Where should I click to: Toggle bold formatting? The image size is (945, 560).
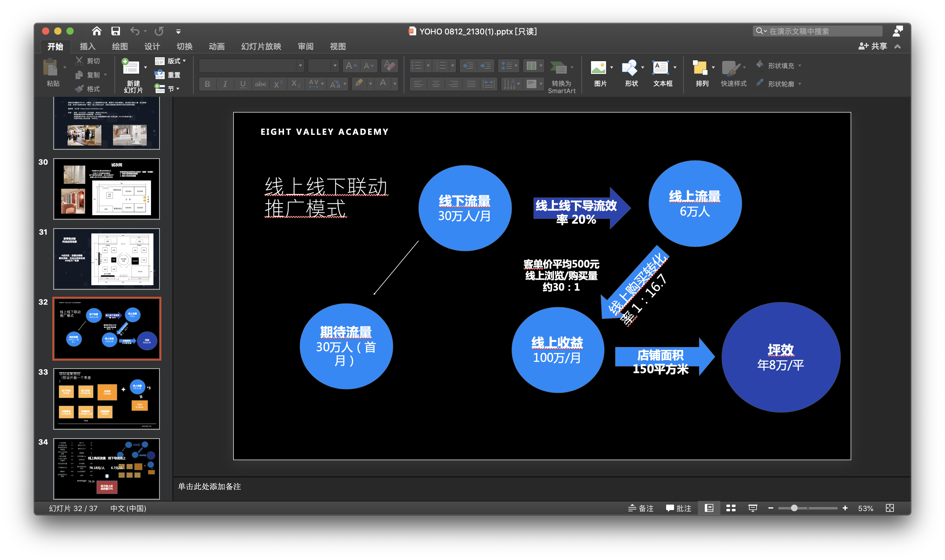point(207,84)
